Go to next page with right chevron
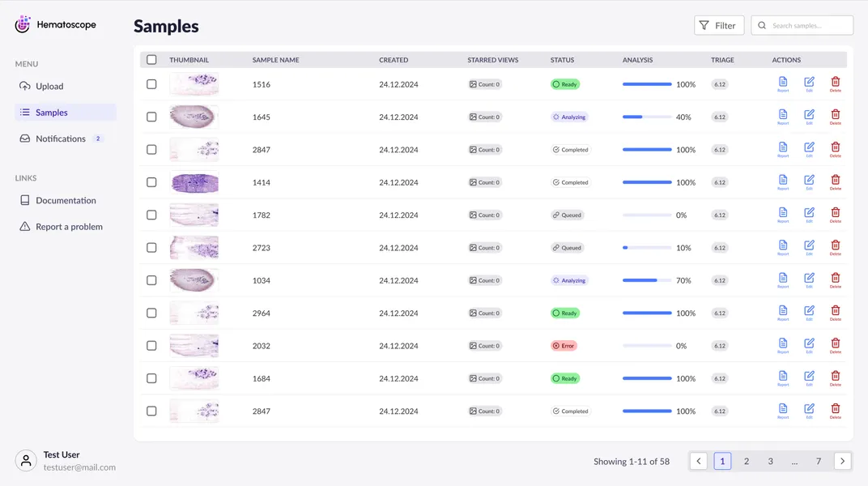The image size is (868, 486). 843,461
